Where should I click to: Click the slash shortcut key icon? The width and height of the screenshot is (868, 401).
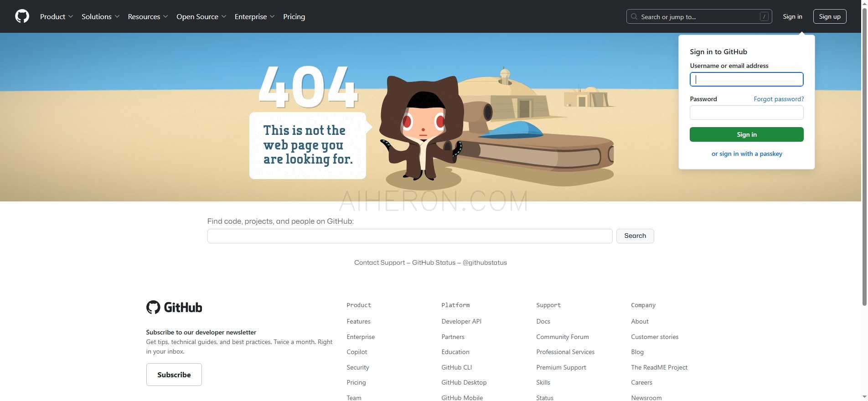(764, 17)
